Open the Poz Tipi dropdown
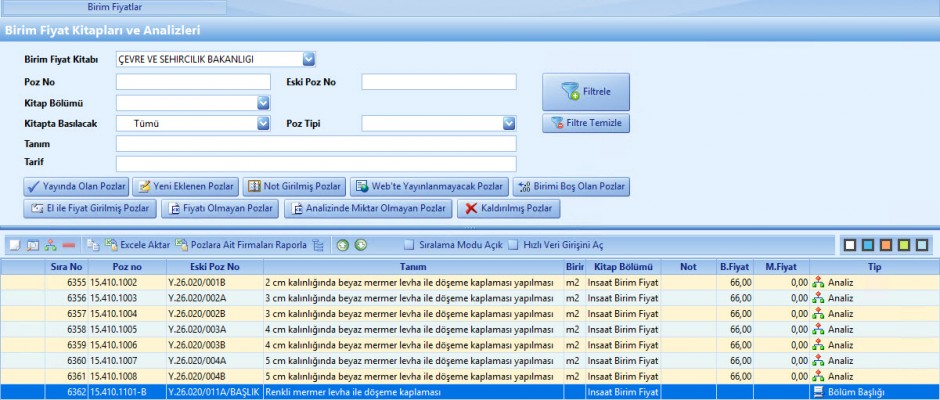Screen dimensions: 940x400 (x=508, y=124)
